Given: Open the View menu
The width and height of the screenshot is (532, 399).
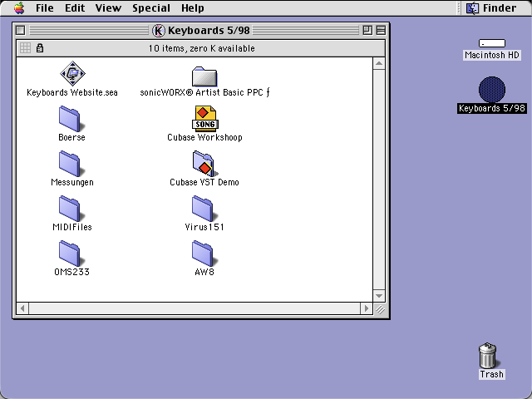Looking at the screenshot, I should point(108,7).
